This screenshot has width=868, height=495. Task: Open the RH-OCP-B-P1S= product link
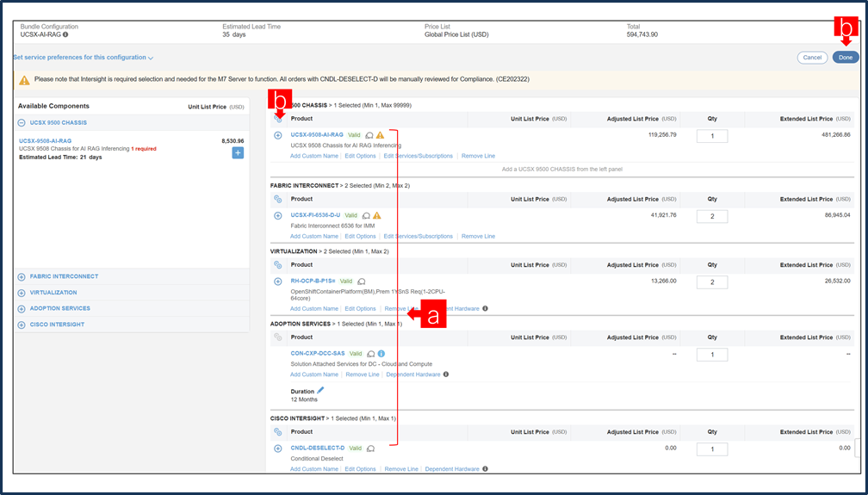coord(313,282)
